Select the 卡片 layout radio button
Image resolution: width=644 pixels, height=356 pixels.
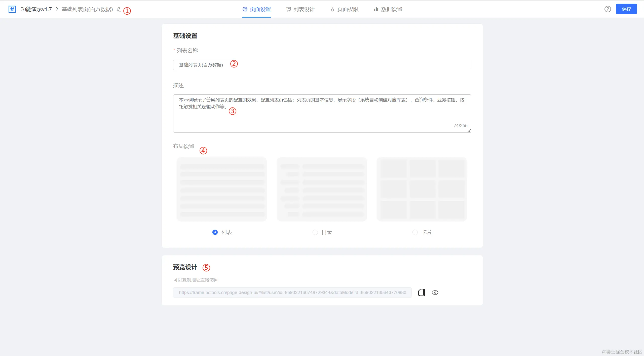[415, 232]
